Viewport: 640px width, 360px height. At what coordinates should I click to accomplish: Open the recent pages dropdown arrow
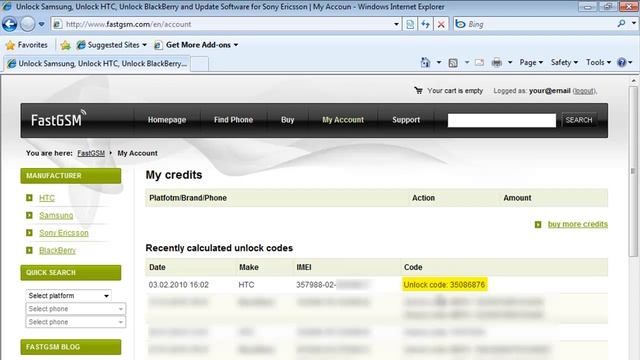coord(41,24)
